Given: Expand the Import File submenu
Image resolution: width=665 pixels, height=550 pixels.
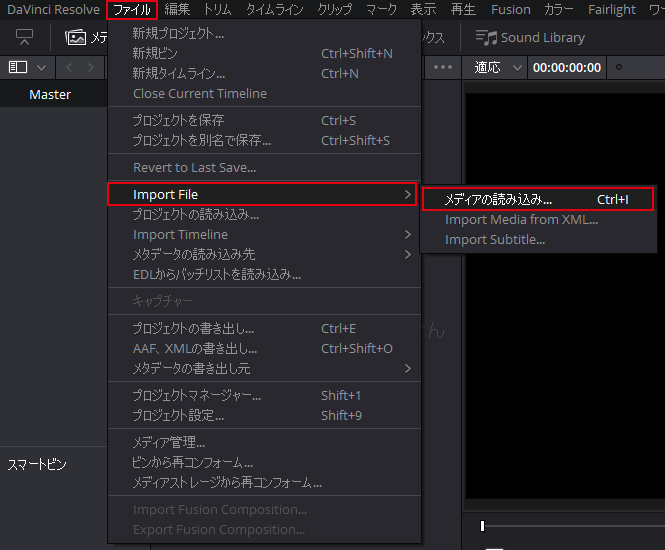Looking at the screenshot, I should point(262,194).
